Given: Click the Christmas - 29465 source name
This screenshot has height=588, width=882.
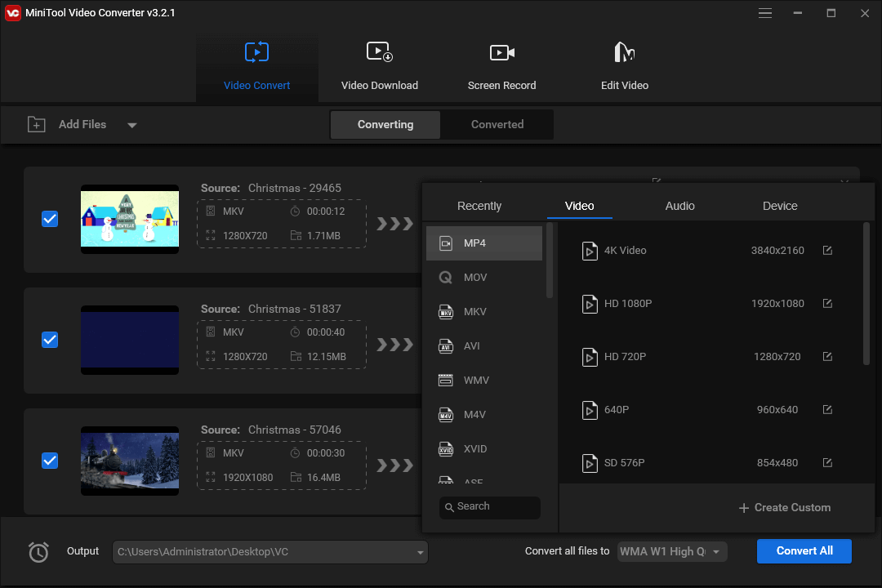Looking at the screenshot, I should click(x=295, y=188).
